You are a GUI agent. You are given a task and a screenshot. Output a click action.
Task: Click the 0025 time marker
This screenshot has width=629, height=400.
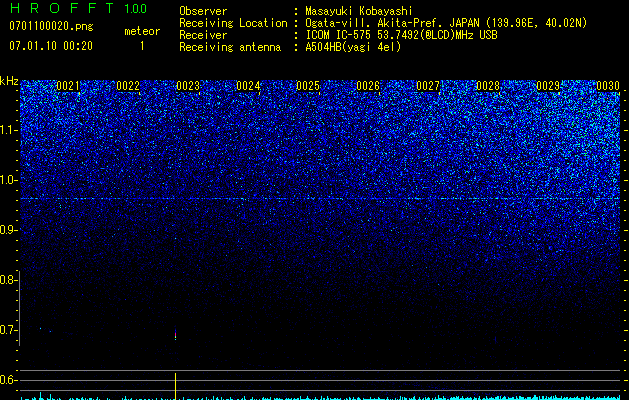point(308,86)
